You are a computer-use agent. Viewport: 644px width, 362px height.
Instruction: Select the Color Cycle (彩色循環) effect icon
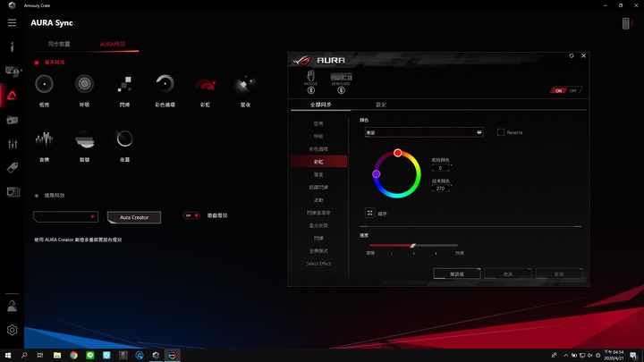[165, 84]
